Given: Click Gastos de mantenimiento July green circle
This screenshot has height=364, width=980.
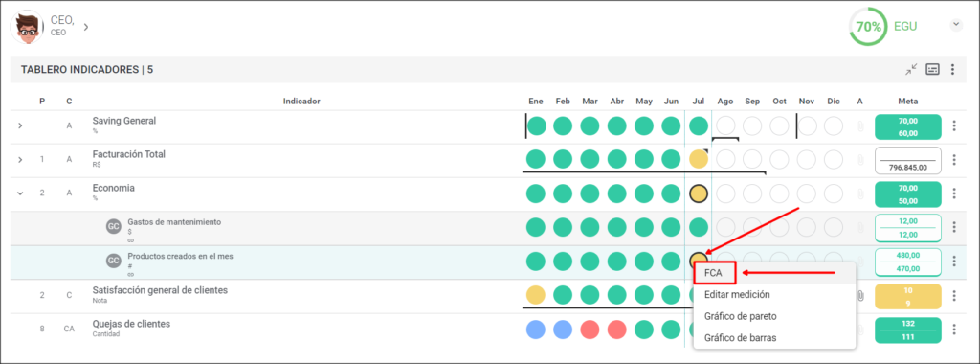Looking at the screenshot, I should 699,227.
